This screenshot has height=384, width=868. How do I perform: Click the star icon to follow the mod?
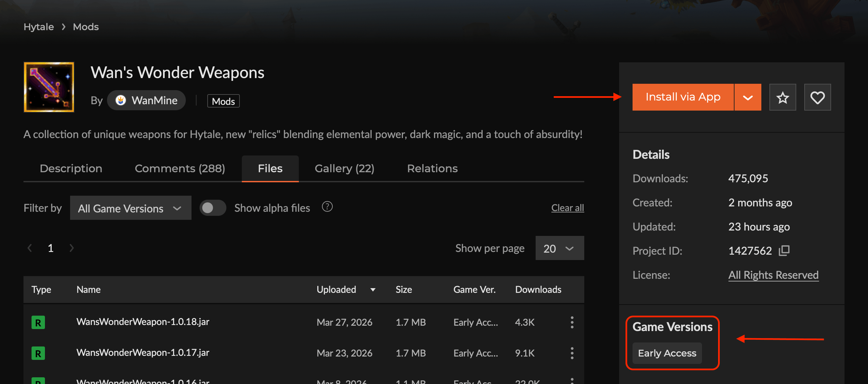(x=782, y=97)
